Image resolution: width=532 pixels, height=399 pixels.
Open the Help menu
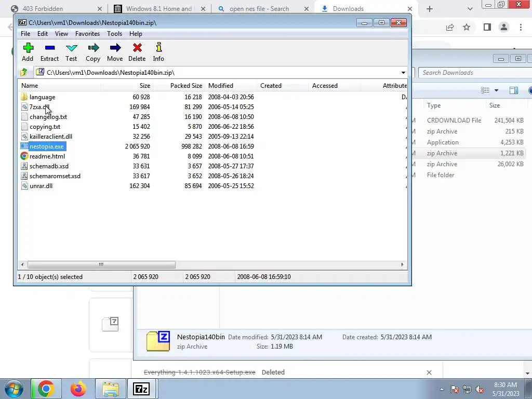click(136, 34)
